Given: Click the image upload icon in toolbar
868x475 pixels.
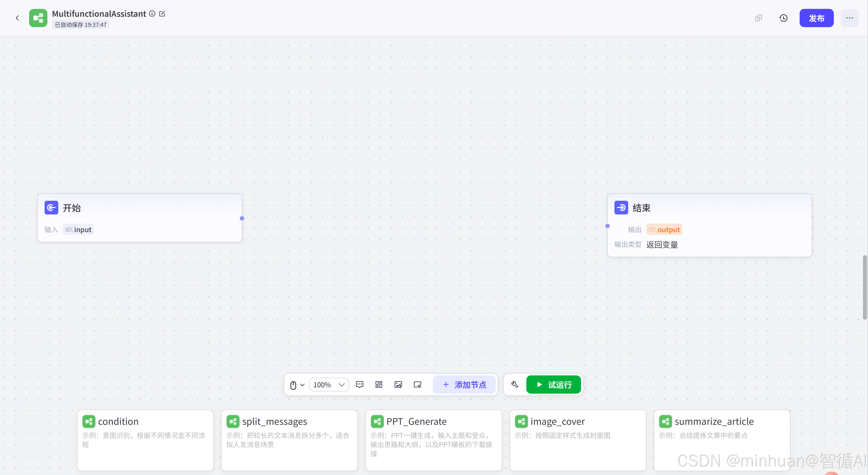Looking at the screenshot, I should click(x=398, y=385).
